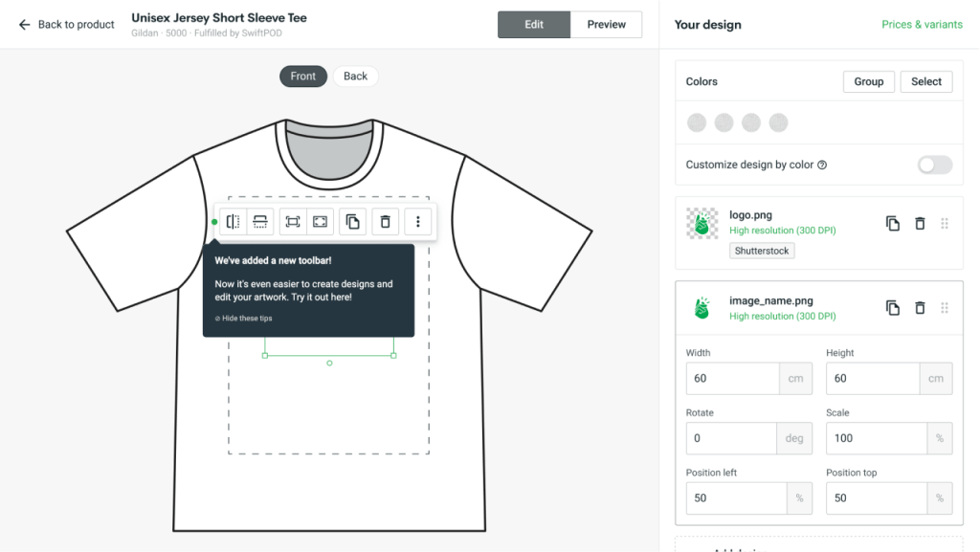The image size is (980, 552).
Task: Click the Position top field
Action: click(x=877, y=498)
